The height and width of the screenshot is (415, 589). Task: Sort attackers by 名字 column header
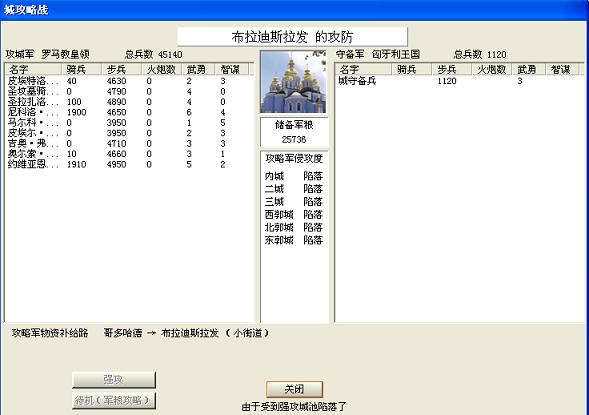pos(33,69)
